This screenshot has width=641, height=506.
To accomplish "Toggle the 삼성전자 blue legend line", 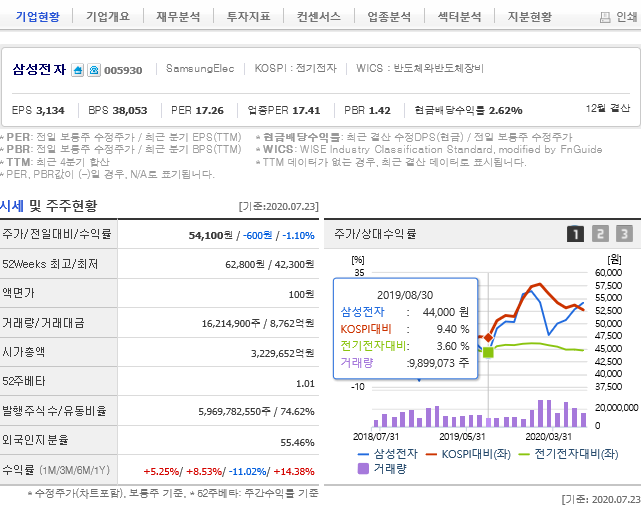I will coord(363,454).
